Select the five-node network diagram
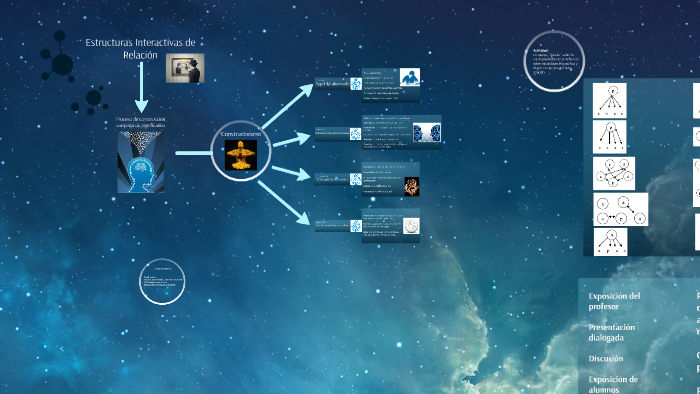The height and width of the screenshot is (394, 700). click(x=614, y=173)
